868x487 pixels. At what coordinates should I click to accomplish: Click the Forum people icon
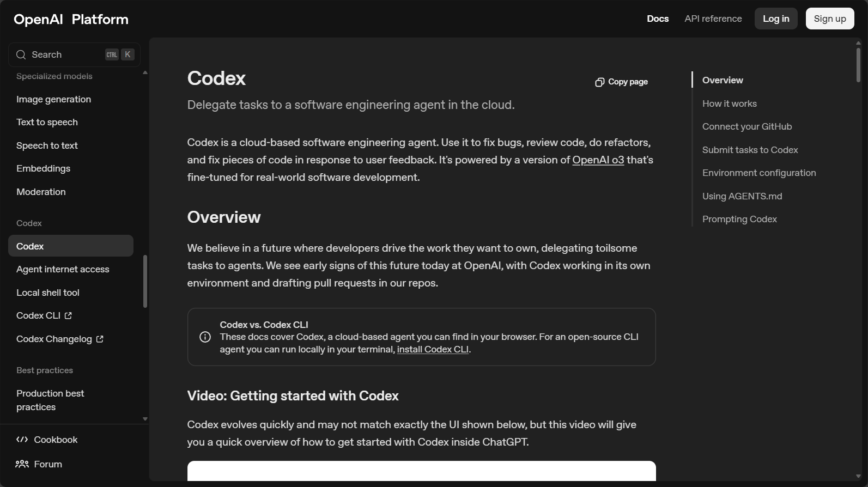pyautogui.click(x=22, y=464)
